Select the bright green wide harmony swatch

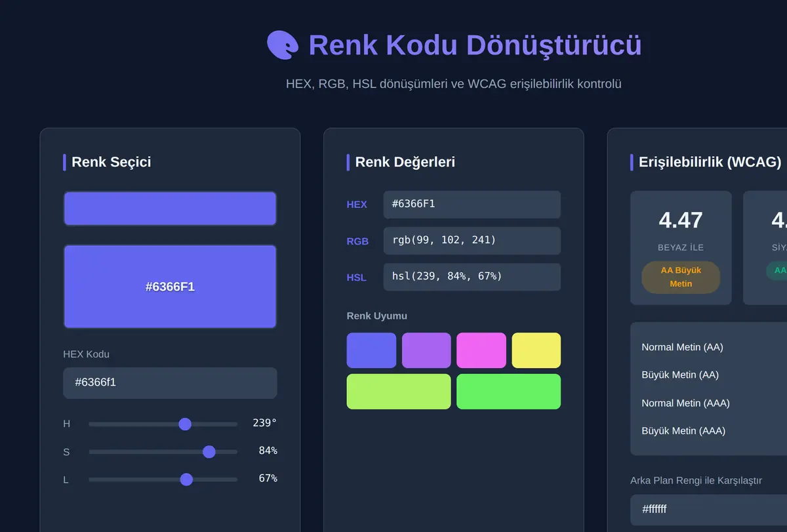[509, 392]
